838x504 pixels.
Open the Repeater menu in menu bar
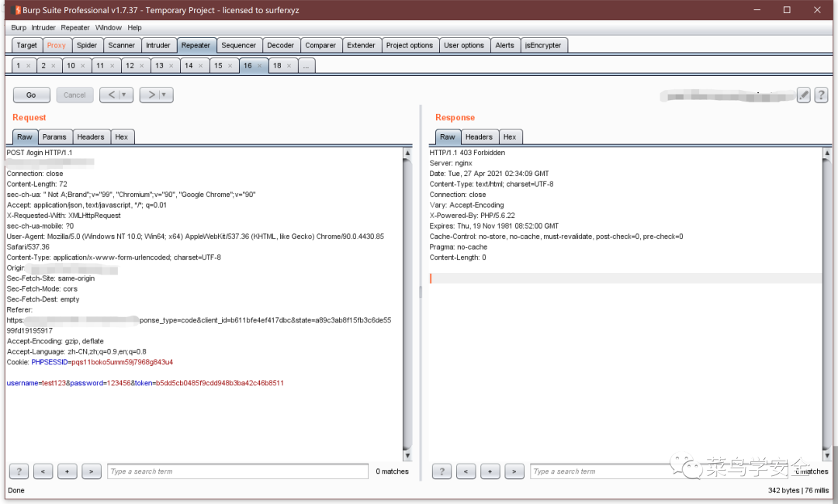click(x=75, y=28)
